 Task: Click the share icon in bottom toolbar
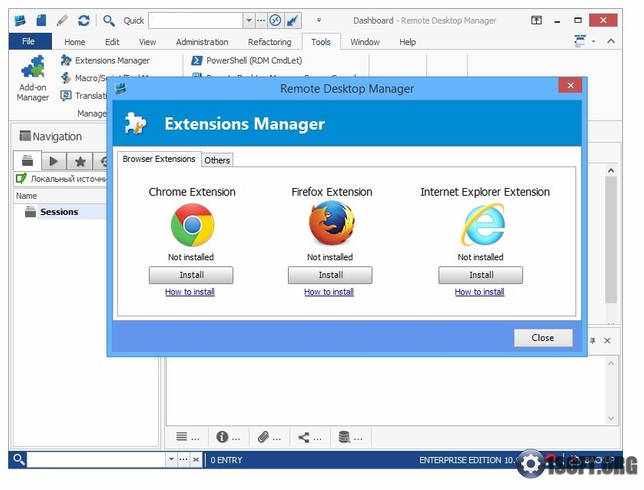(304, 437)
